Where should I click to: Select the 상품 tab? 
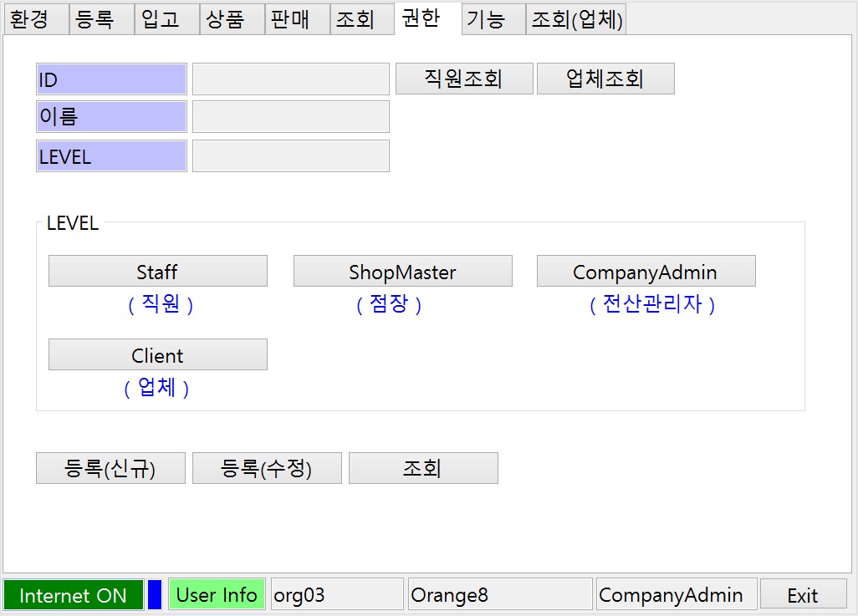[232, 20]
